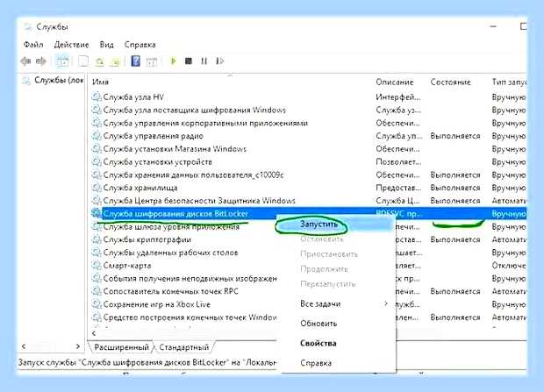Viewport: 544px width, 392px height.
Task: Select Служба шифрования дисков BitLocker row
Action: (x=175, y=214)
